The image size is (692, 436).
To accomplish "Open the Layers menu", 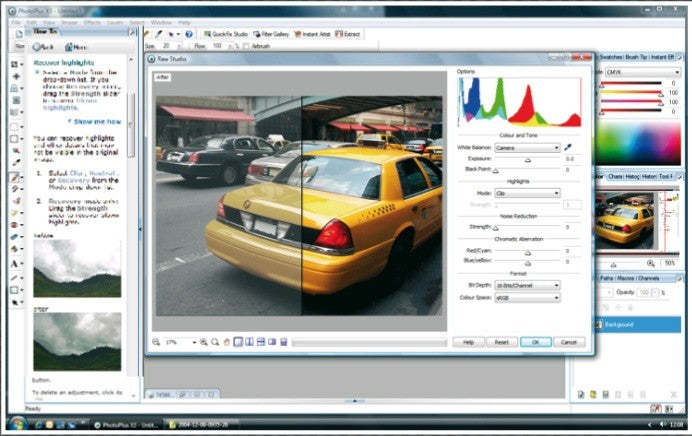I will pos(115,22).
